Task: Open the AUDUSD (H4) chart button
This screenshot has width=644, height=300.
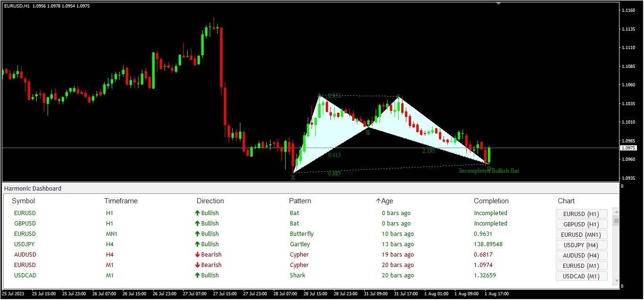Action: click(581, 256)
